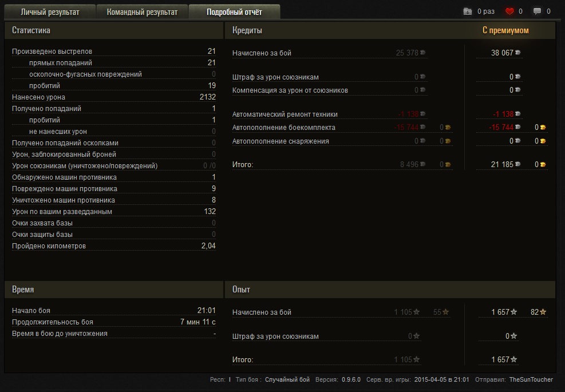Viewport: 565px width, 392px height.
Task: Click version number 0.9.6.0
Action: pyautogui.click(x=351, y=379)
